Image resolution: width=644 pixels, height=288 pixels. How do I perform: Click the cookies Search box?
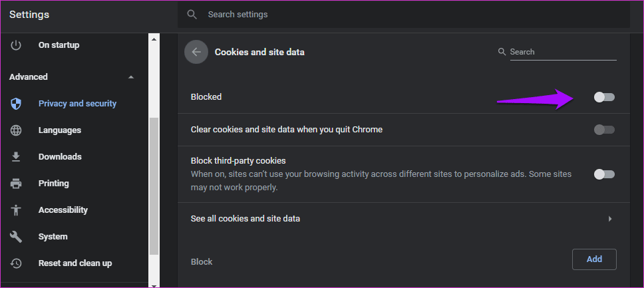[x=562, y=52]
